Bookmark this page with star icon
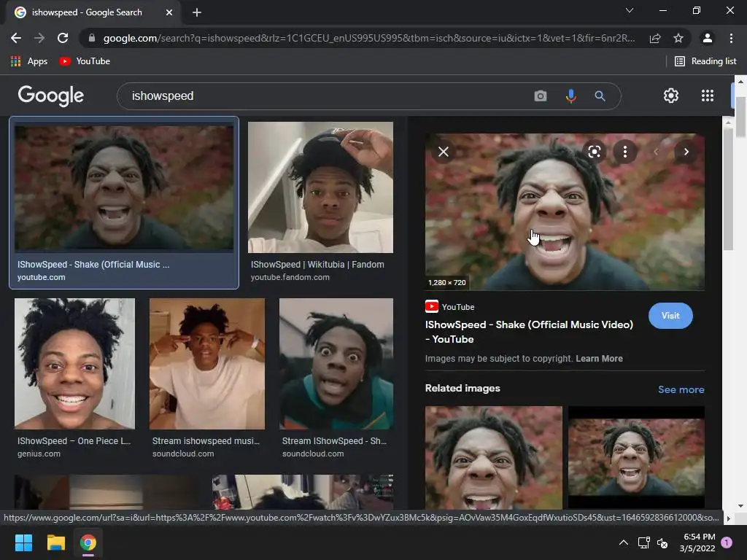The image size is (747, 560). (678, 38)
